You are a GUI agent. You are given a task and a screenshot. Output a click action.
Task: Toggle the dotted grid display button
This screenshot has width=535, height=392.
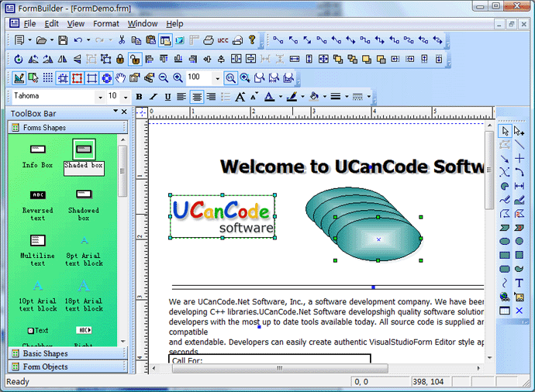(x=48, y=77)
